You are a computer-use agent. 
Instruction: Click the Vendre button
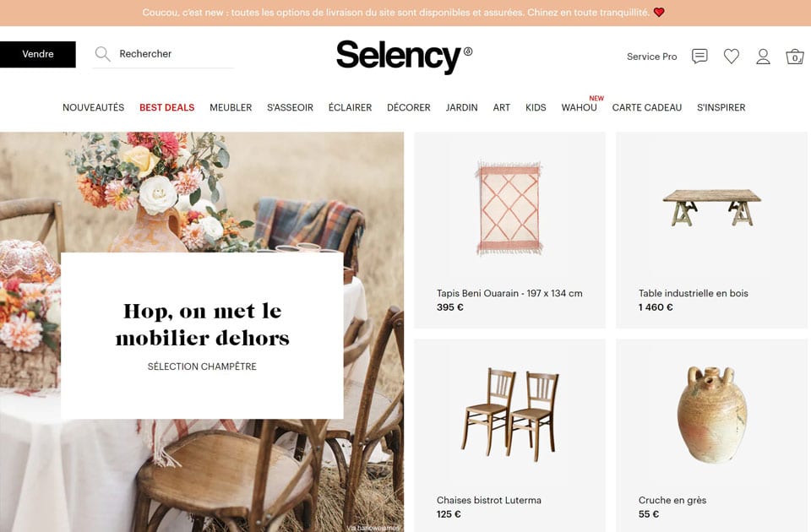pos(38,54)
